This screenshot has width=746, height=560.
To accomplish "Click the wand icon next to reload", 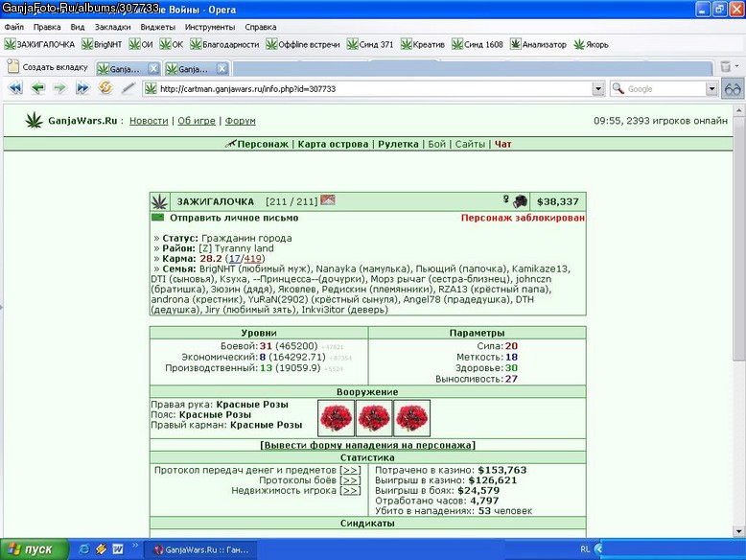I will pyautogui.click(x=128, y=88).
